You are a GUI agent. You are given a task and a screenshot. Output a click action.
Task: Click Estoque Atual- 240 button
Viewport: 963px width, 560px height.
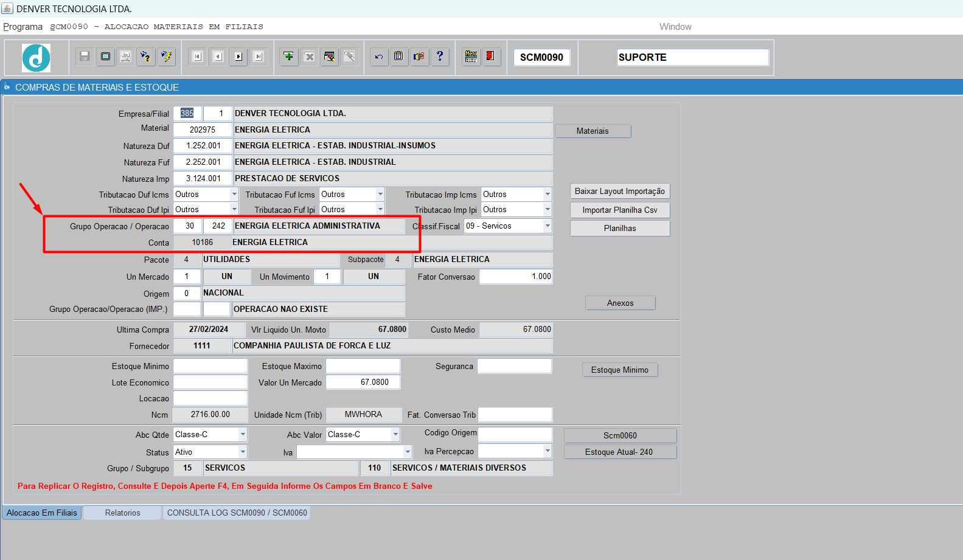(x=620, y=452)
